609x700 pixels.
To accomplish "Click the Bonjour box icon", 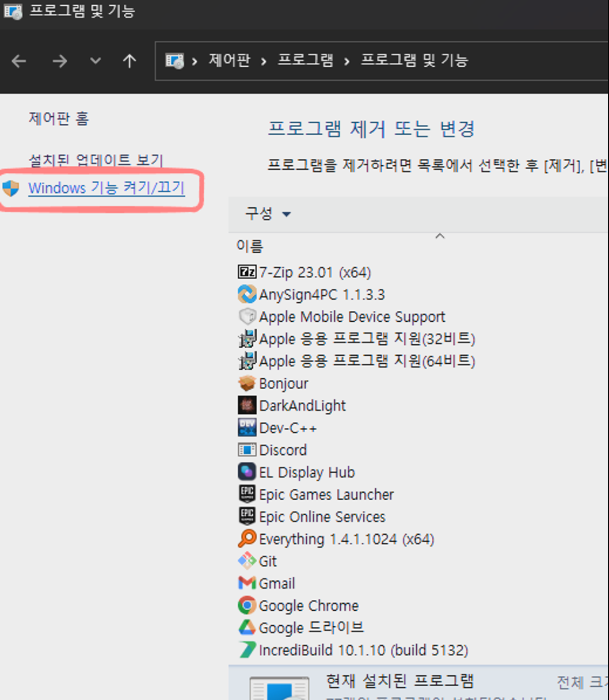I will click(247, 383).
